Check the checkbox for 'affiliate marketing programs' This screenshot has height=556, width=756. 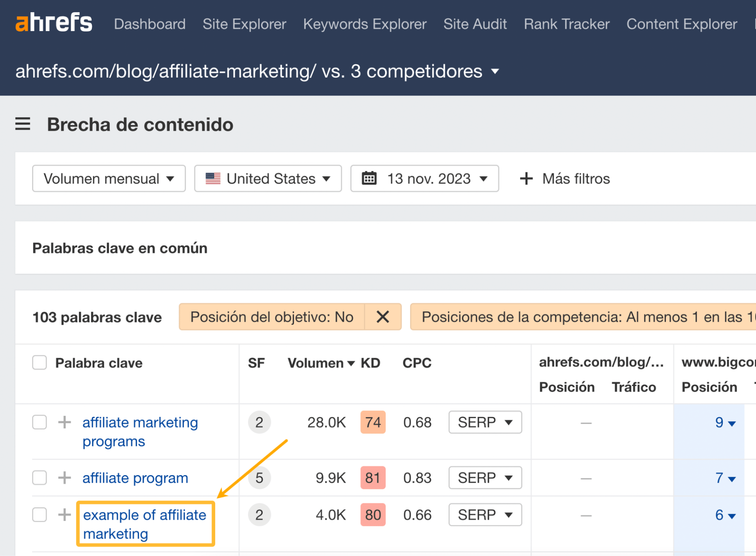click(39, 422)
